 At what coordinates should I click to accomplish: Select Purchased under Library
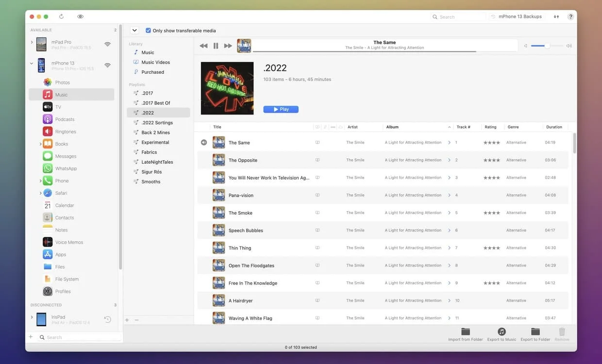pos(152,72)
